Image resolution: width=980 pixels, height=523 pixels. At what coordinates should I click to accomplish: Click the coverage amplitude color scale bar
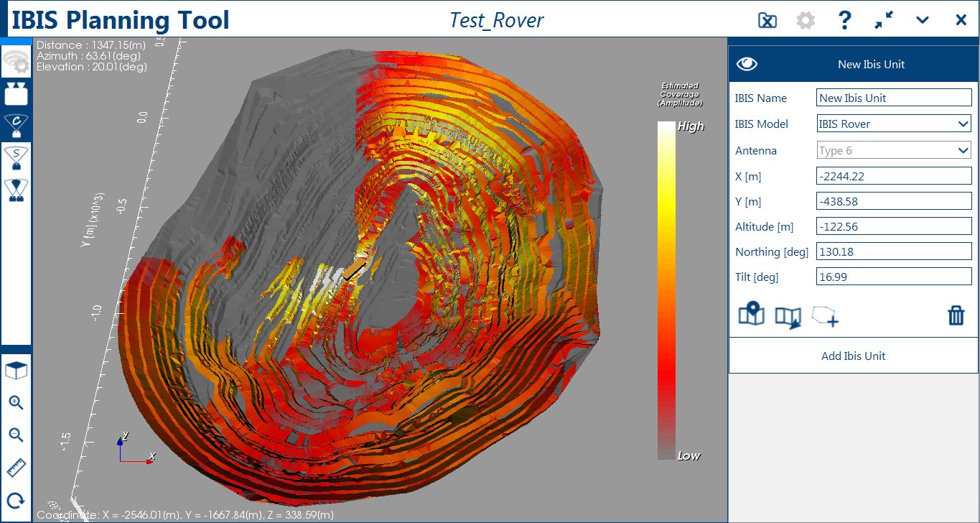tap(666, 290)
